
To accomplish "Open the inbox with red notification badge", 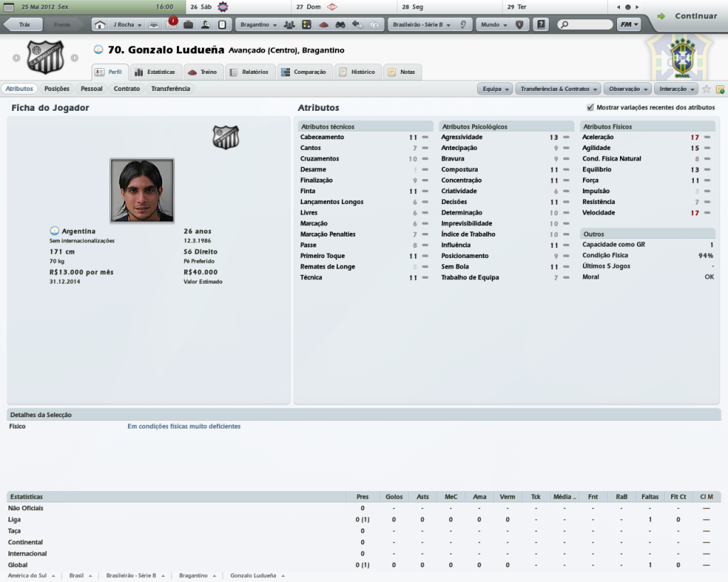I will pos(171,24).
